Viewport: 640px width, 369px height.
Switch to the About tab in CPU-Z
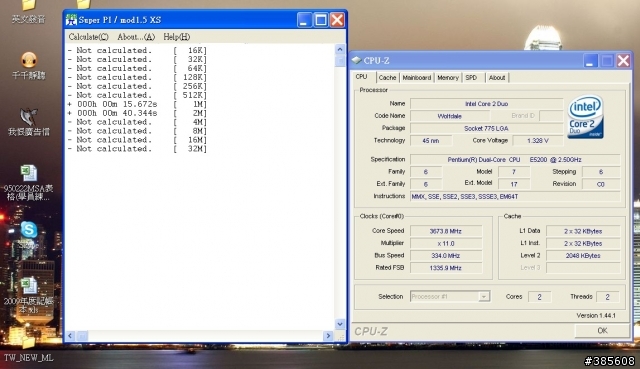(497, 78)
